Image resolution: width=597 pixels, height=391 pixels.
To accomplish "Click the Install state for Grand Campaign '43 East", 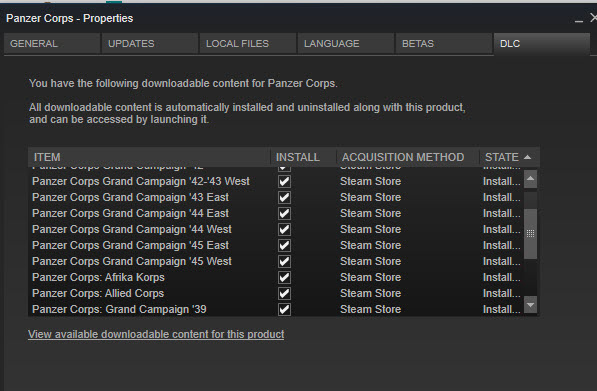I will [501, 198].
